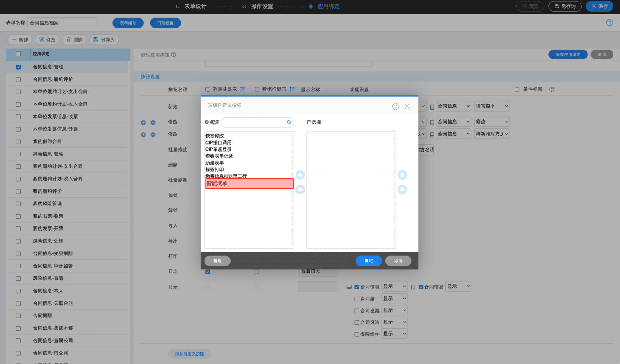Click the 保存 button at top right

coord(599,6)
